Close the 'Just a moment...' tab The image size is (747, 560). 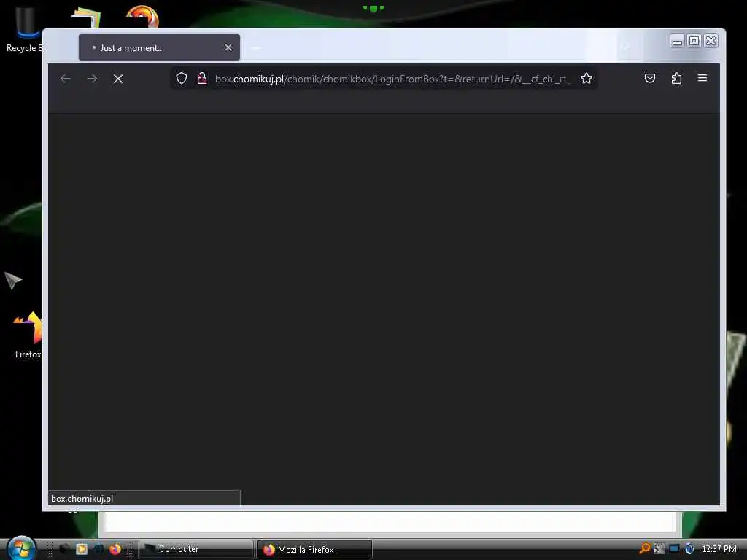tap(228, 47)
